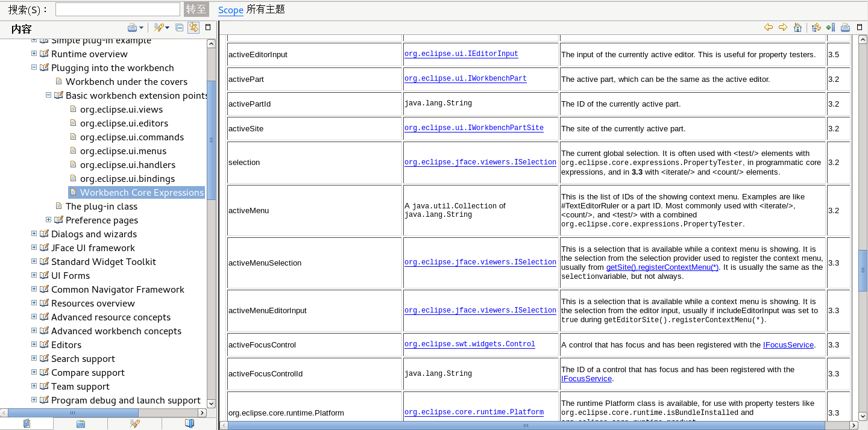The image size is (868, 430).
Task: Expand Dialogs and wizards tree node
Action: pos(34,234)
